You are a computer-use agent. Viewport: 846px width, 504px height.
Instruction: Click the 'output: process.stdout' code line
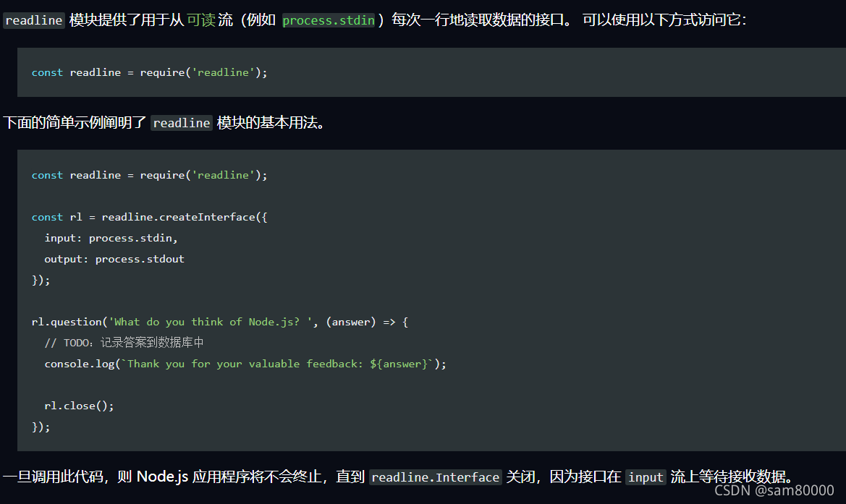114,260
